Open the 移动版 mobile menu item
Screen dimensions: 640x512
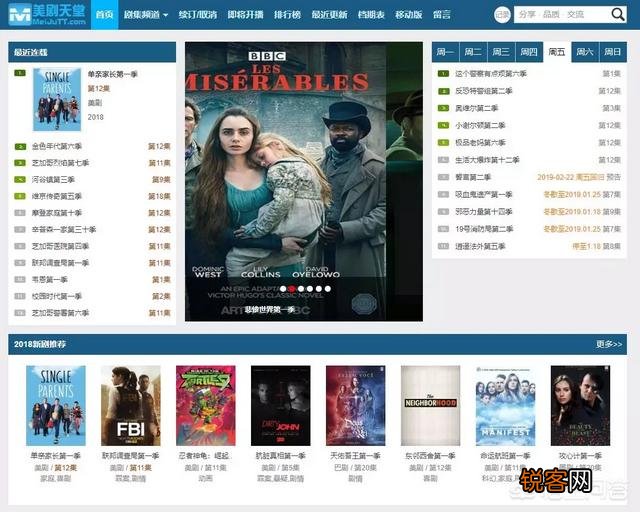click(409, 15)
